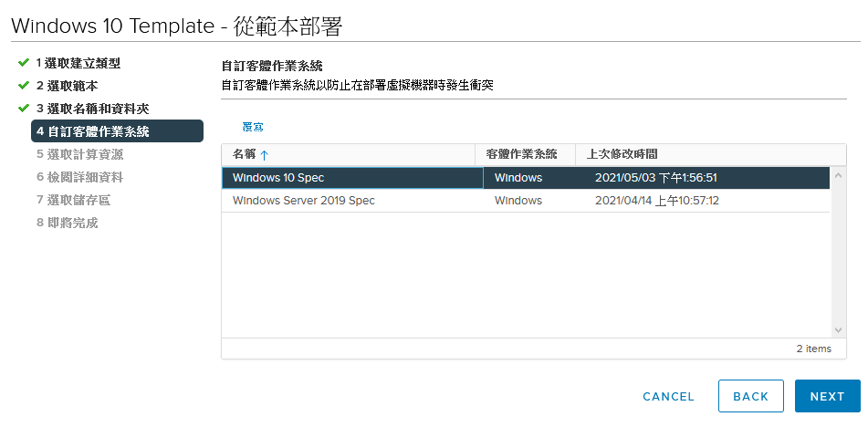Click the BACK button
The width and height of the screenshot is (868, 427).
pos(750,396)
